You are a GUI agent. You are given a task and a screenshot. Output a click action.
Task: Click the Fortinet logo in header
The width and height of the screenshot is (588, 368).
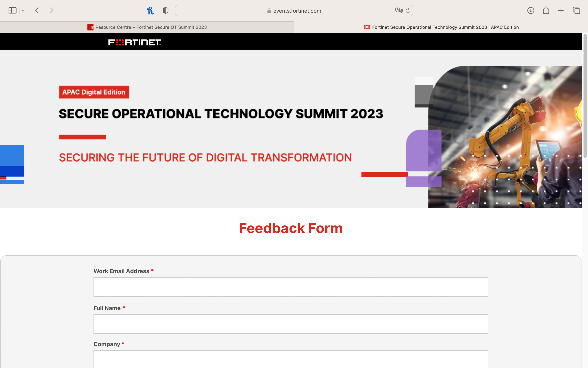(x=135, y=42)
